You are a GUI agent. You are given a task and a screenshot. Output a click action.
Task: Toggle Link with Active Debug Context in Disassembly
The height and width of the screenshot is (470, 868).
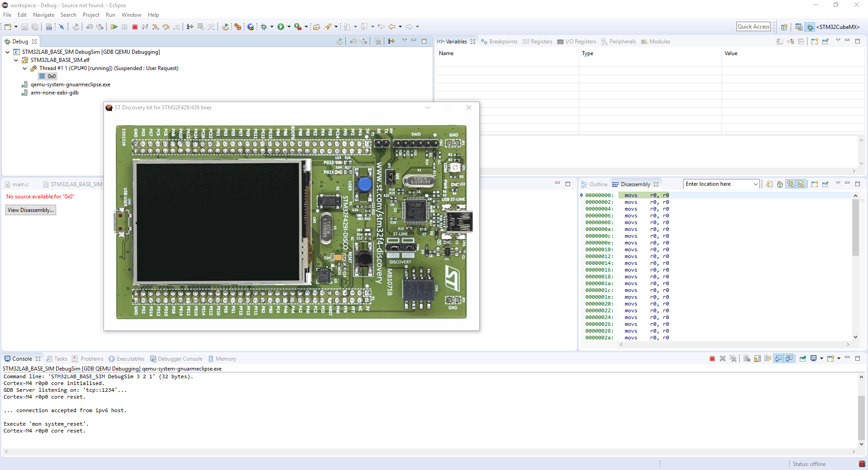pyautogui.click(x=790, y=184)
